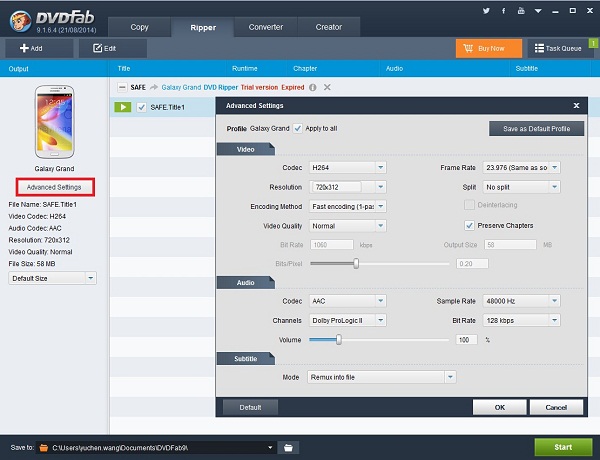Click the Chapter column header
The image size is (600, 460).
tap(305, 69)
